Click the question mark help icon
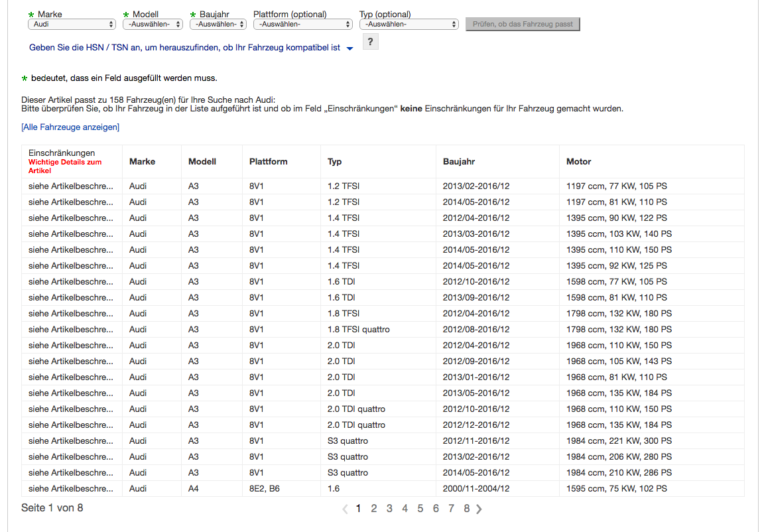The width and height of the screenshot is (764, 532). click(370, 42)
